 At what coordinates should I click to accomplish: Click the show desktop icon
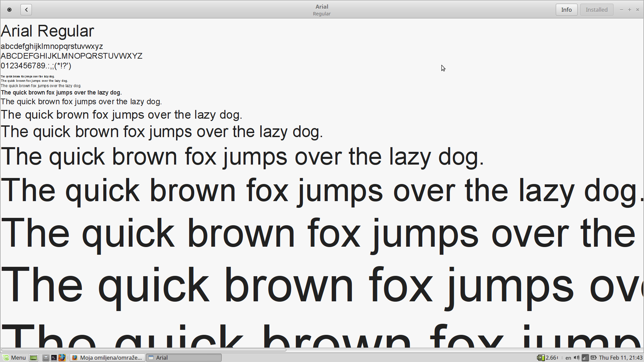tap(33, 358)
